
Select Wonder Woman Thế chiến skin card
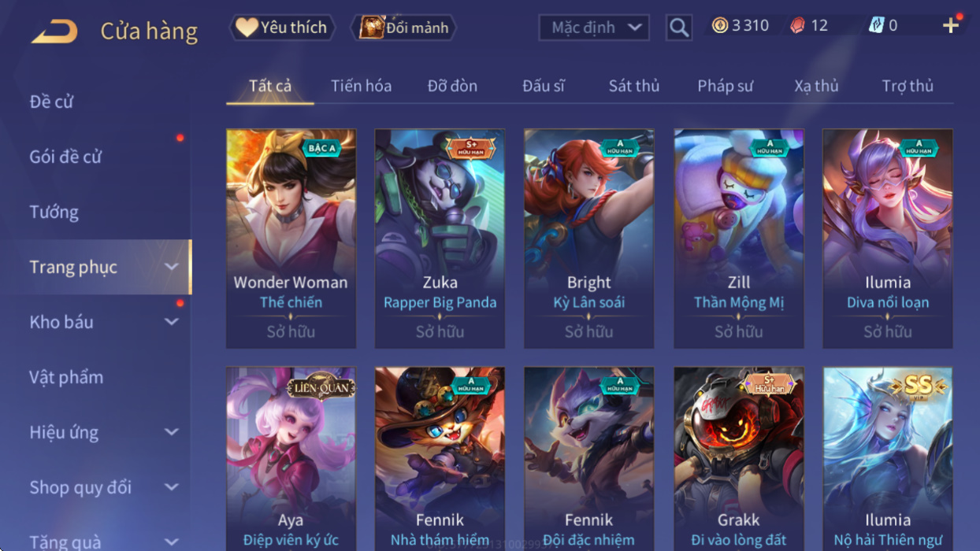click(x=291, y=239)
